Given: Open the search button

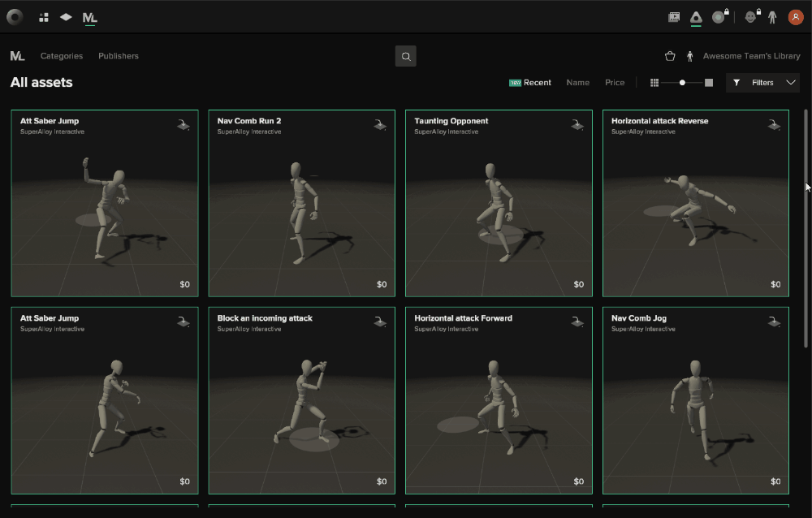Looking at the screenshot, I should 405,57.
